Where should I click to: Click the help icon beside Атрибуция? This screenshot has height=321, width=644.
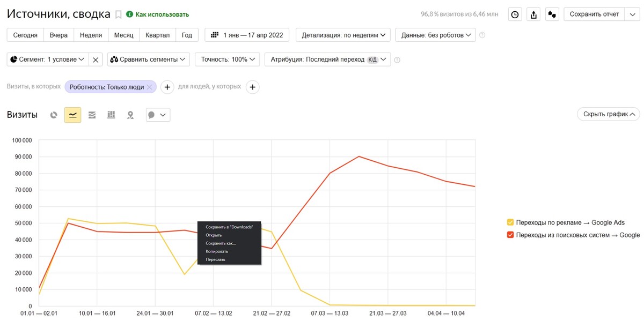pos(397,60)
